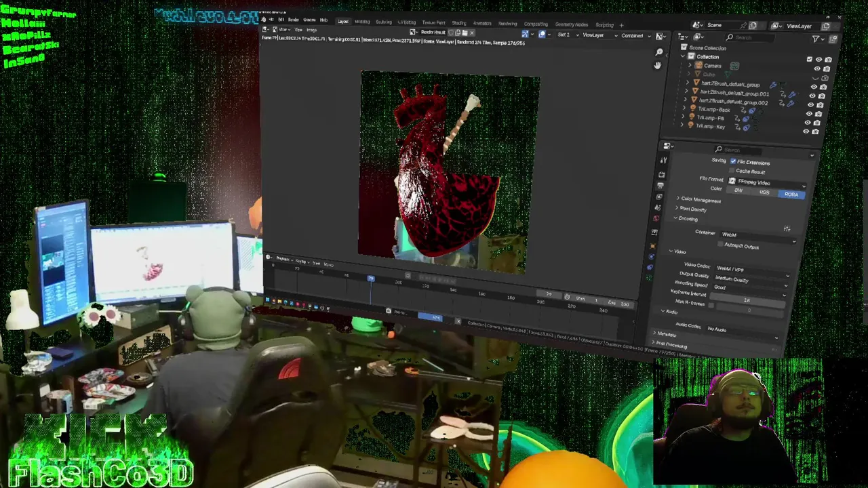
Task: Expand the Camera tree item
Action: tap(690, 65)
